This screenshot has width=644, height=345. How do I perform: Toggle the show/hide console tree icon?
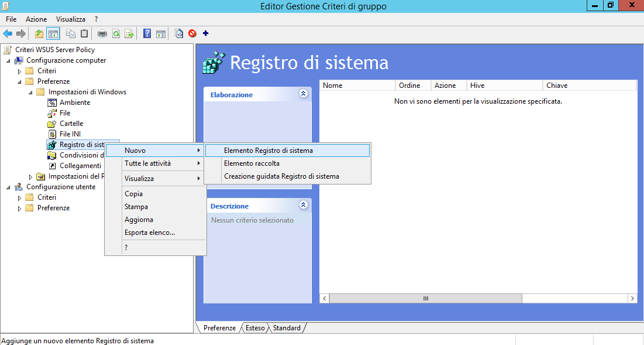pyautogui.click(x=53, y=34)
